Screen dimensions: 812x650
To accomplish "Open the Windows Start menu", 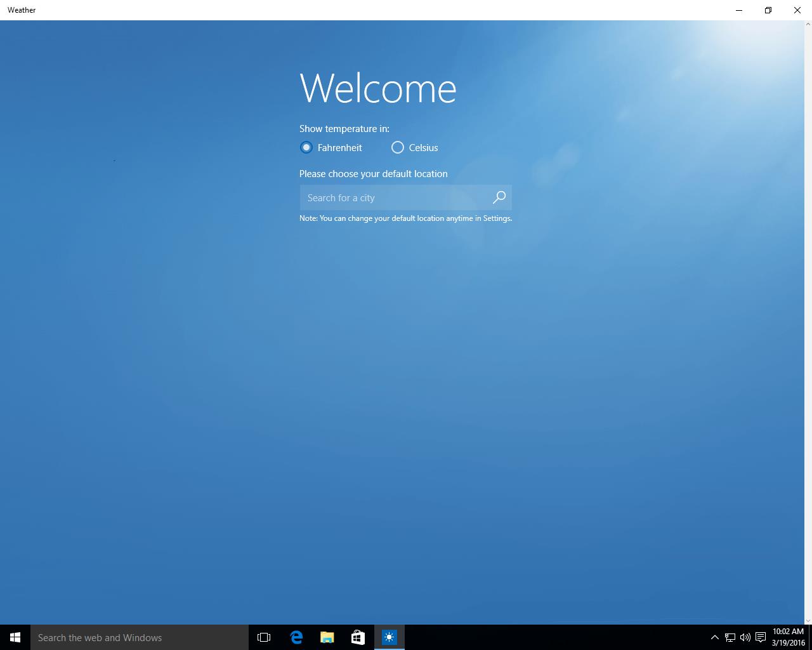I will [x=15, y=637].
